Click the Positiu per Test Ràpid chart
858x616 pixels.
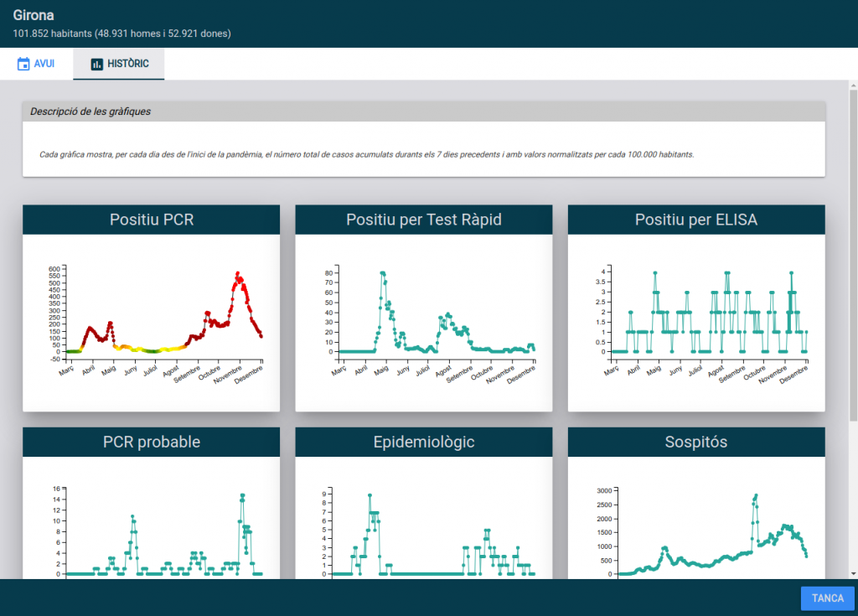(428, 324)
